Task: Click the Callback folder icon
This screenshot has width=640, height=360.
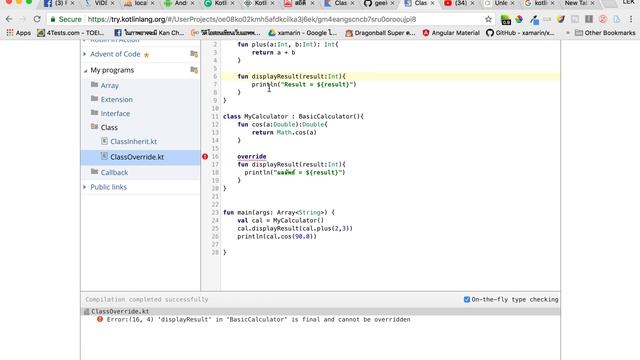Action: (94, 171)
